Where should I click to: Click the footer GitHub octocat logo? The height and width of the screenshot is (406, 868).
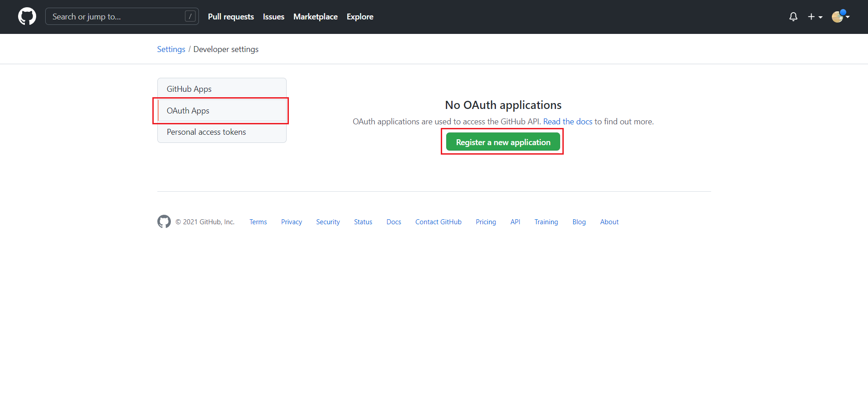tap(164, 222)
